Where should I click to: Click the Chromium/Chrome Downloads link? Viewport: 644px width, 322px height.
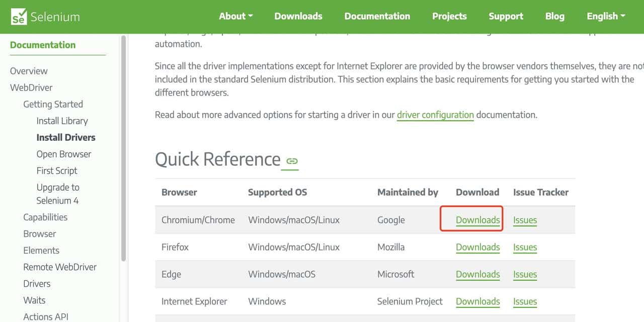pos(477,220)
